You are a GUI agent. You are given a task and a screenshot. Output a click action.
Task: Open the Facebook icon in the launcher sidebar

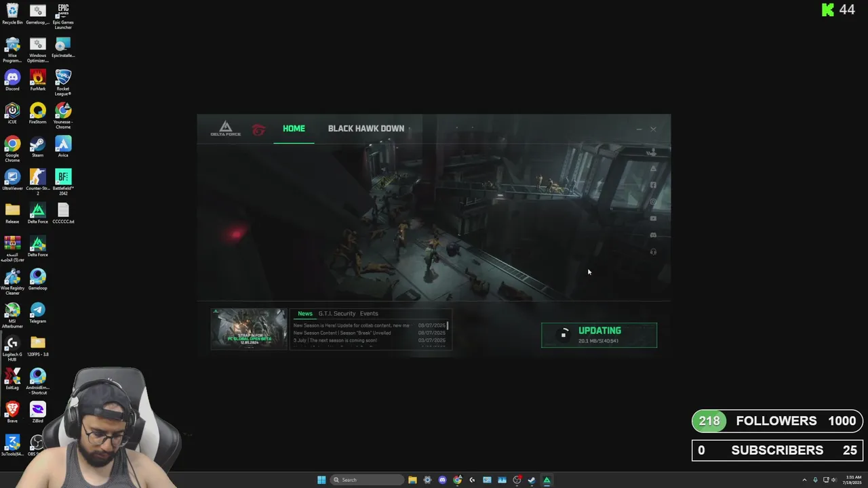point(653,185)
